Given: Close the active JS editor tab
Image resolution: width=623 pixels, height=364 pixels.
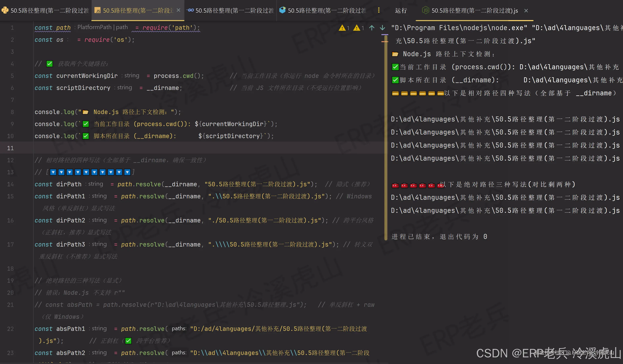Looking at the screenshot, I should [178, 10].
